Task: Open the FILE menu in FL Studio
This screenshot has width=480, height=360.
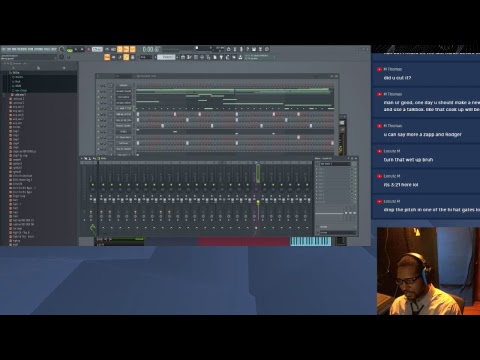Action: pyautogui.click(x=4, y=49)
